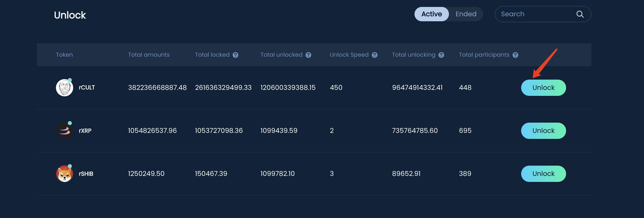Click the Total participants help icon

pos(515,55)
